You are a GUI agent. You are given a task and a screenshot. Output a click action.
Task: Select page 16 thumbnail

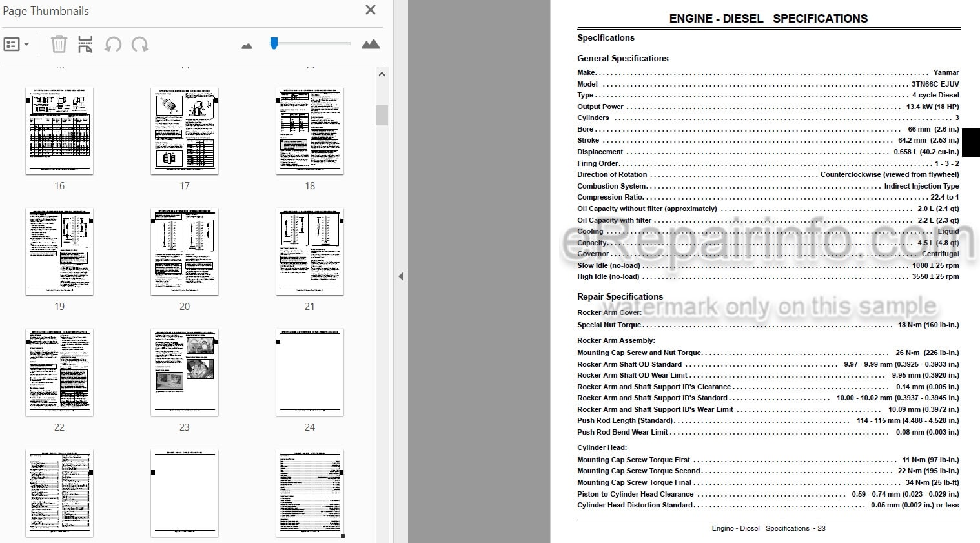point(59,131)
